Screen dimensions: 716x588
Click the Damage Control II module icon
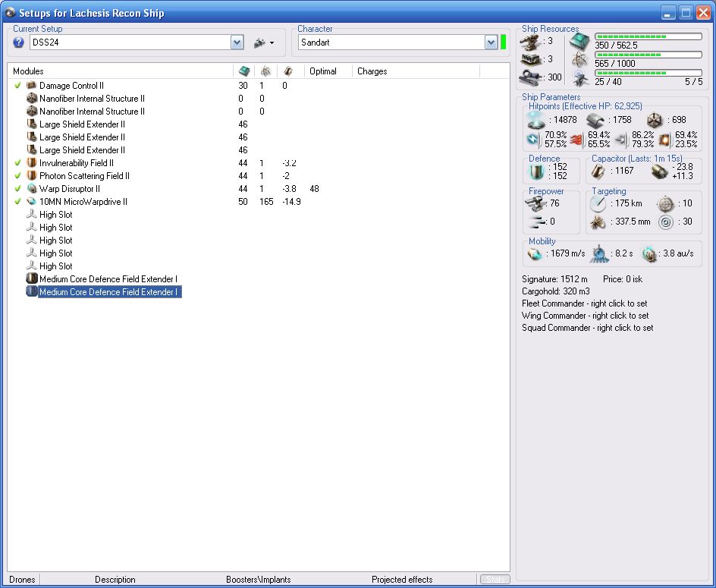[x=32, y=85]
